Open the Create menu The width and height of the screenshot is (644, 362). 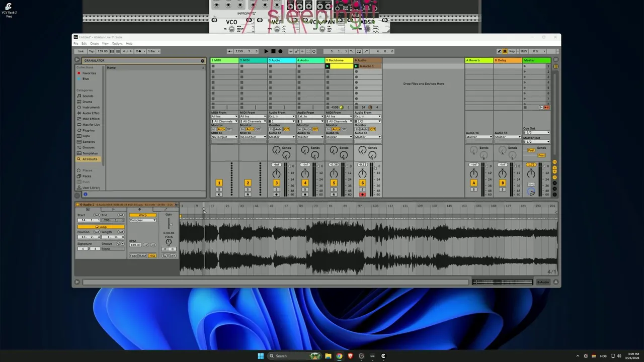(94, 44)
